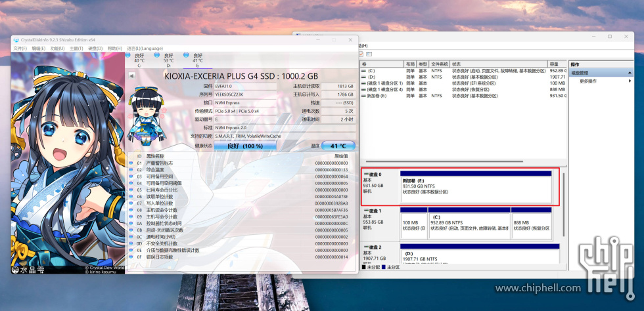Click status orb for attribute 03 可用备用空间

[x=131, y=176]
